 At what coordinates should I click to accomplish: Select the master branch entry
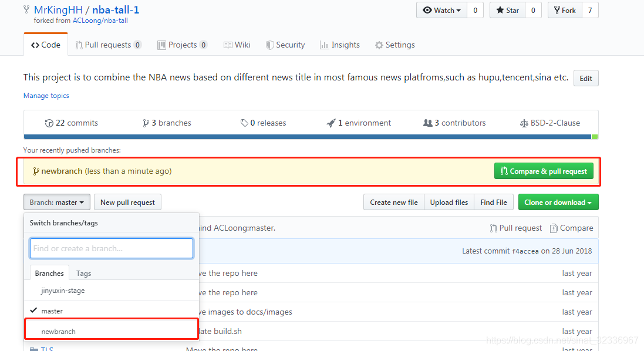112,310
